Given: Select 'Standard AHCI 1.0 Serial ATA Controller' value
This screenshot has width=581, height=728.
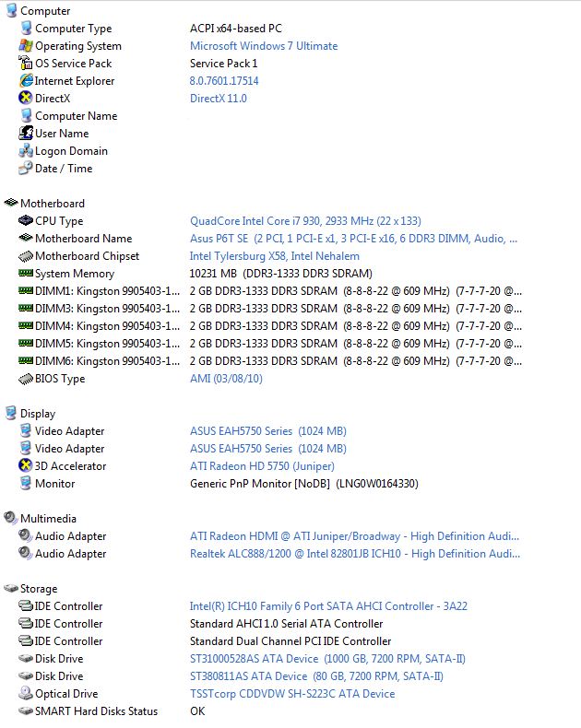Looking at the screenshot, I should click(x=286, y=624).
